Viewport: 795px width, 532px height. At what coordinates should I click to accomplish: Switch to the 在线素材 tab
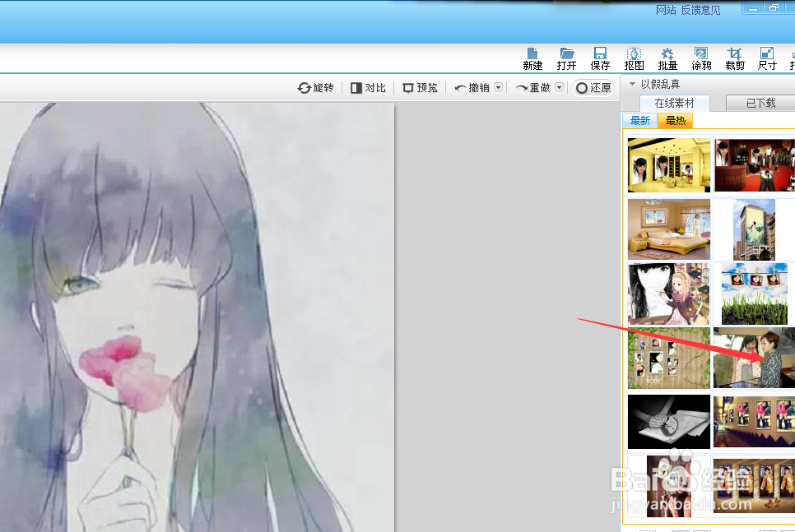(x=674, y=103)
